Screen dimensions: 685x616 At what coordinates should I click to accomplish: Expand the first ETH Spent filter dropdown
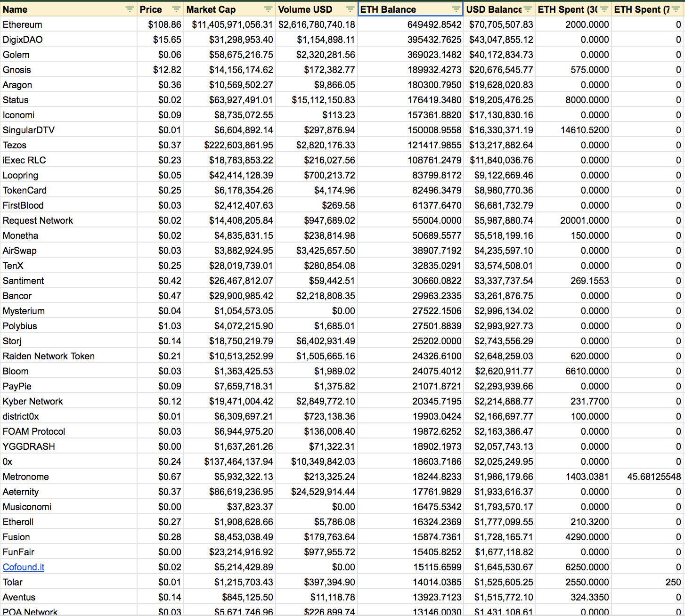[x=604, y=9]
